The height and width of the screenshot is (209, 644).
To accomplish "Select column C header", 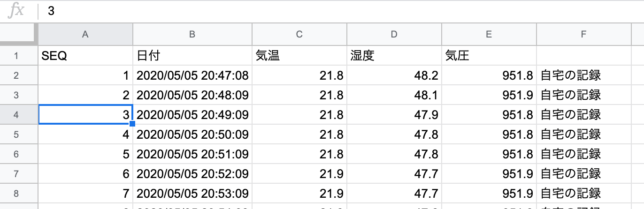I will tap(299, 34).
